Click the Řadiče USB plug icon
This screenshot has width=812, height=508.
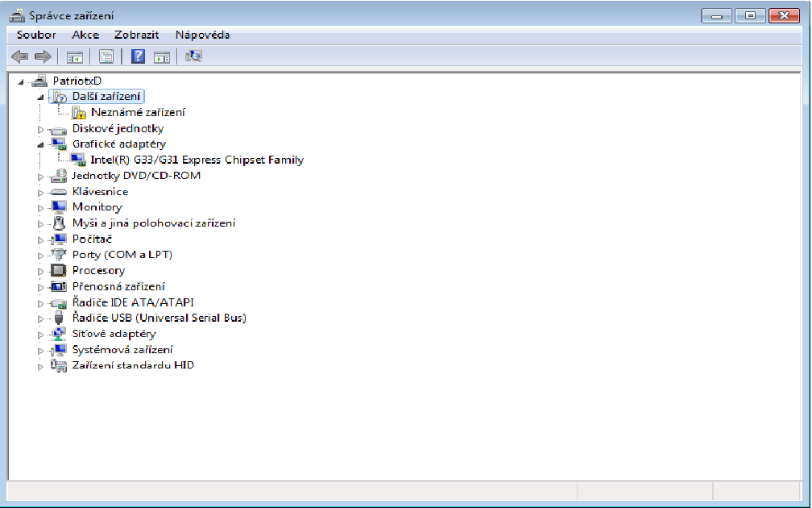(x=59, y=319)
